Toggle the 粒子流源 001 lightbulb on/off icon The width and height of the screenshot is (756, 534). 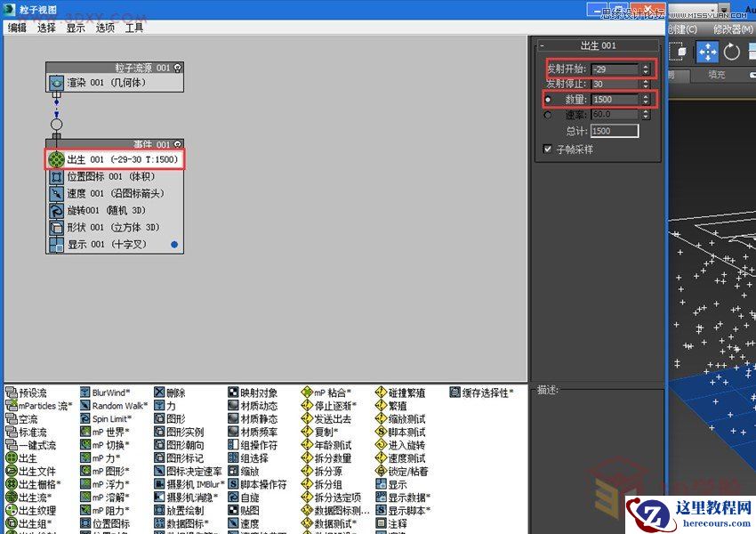click(x=177, y=68)
